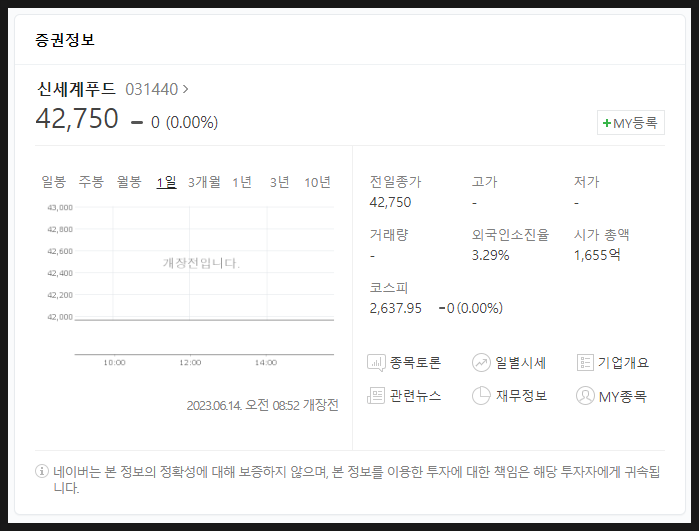Image resolution: width=699 pixels, height=531 pixels.
Task: Open the 신세계푸드 stock name link
Action: (x=76, y=89)
